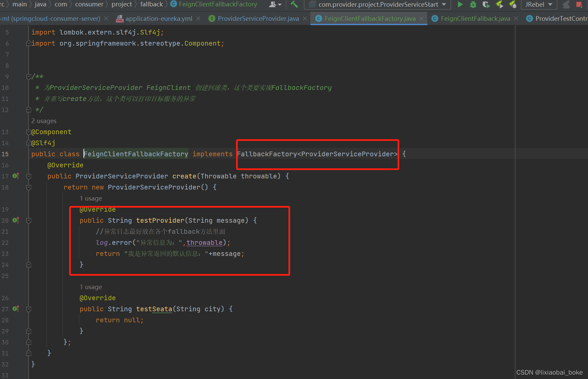Switch to the FeignClientFallback.java tab
The width and height of the screenshot is (588, 379).
474,18
